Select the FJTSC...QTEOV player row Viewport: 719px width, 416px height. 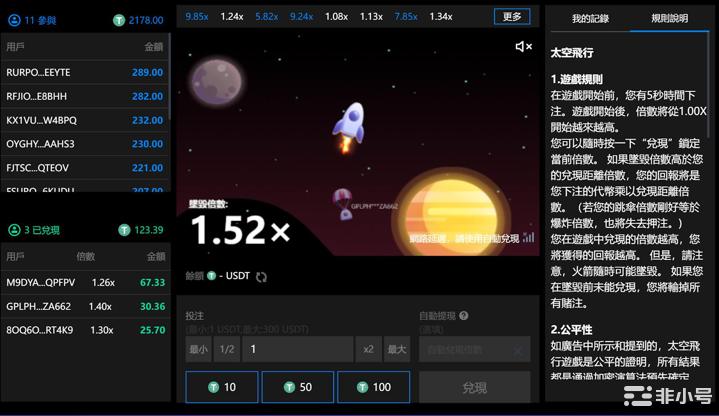pos(85,168)
